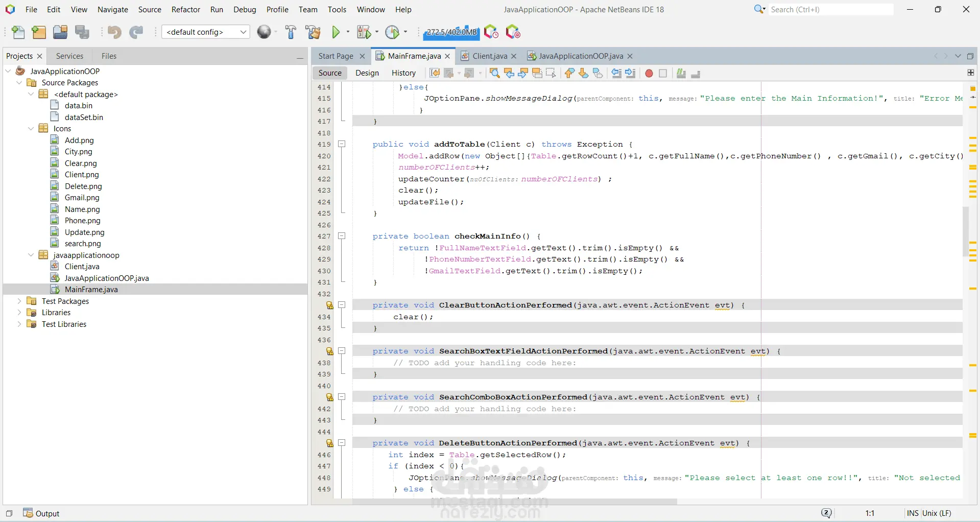The height and width of the screenshot is (522, 980).
Task: Expand the Test Packages tree node
Action: 19,301
